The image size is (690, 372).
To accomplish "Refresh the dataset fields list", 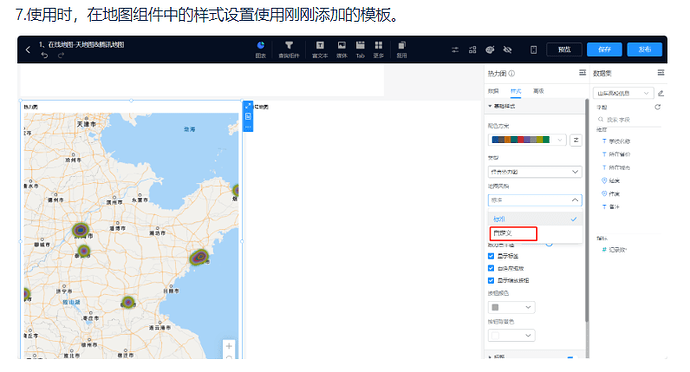I will tap(657, 107).
